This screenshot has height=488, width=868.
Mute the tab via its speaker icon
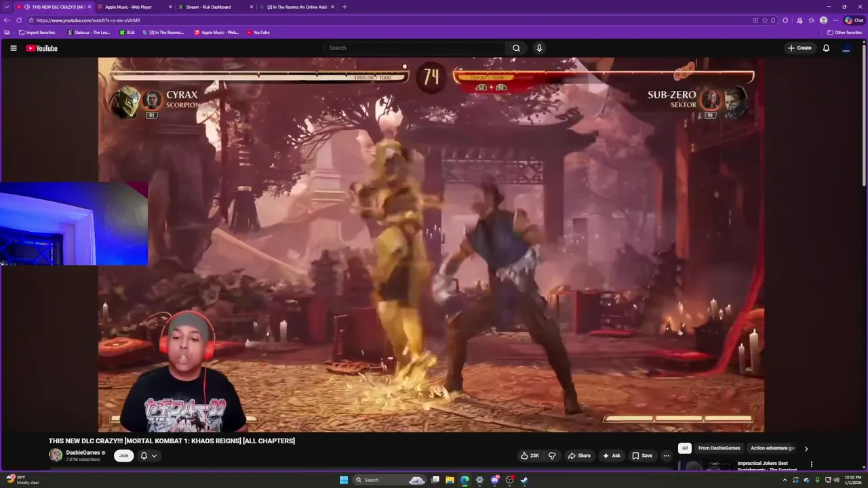[26, 7]
